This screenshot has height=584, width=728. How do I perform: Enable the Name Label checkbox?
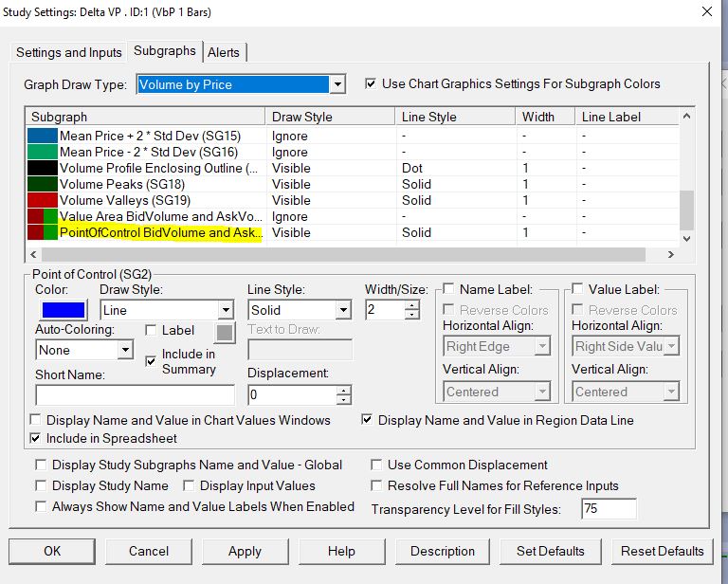pyautogui.click(x=448, y=289)
